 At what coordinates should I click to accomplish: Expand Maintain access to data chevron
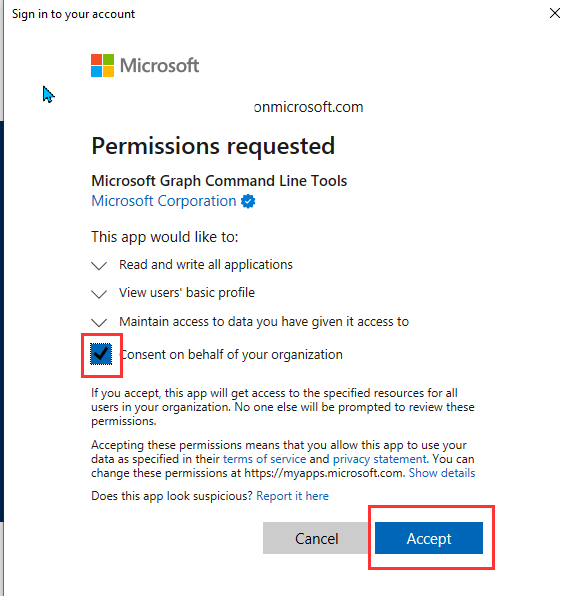[99, 322]
